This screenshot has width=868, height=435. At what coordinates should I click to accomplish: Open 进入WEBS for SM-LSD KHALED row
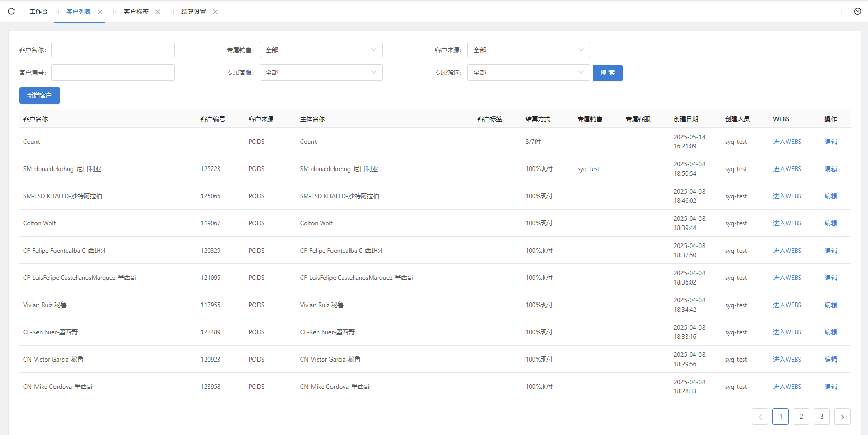(x=787, y=196)
